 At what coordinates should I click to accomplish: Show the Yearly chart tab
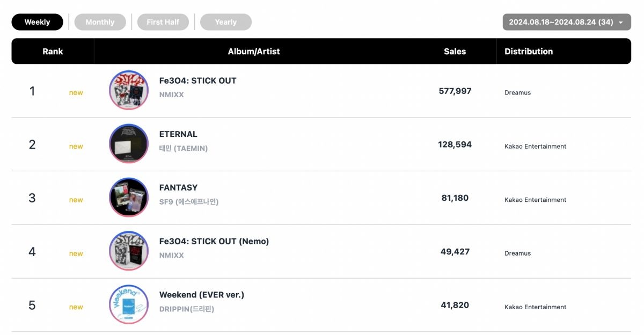[225, 22]
